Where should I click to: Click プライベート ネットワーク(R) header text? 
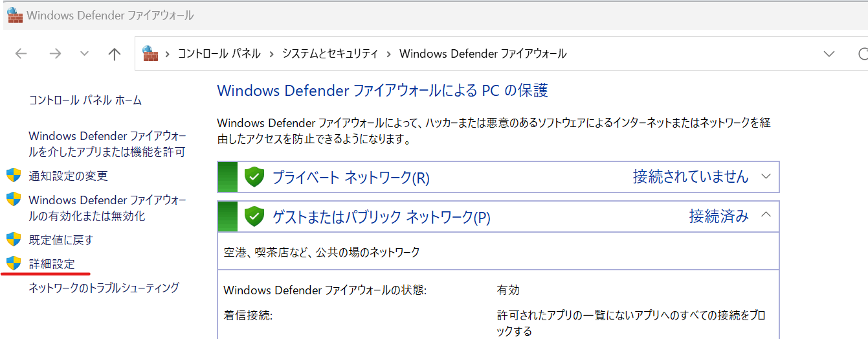click(351, 178)
